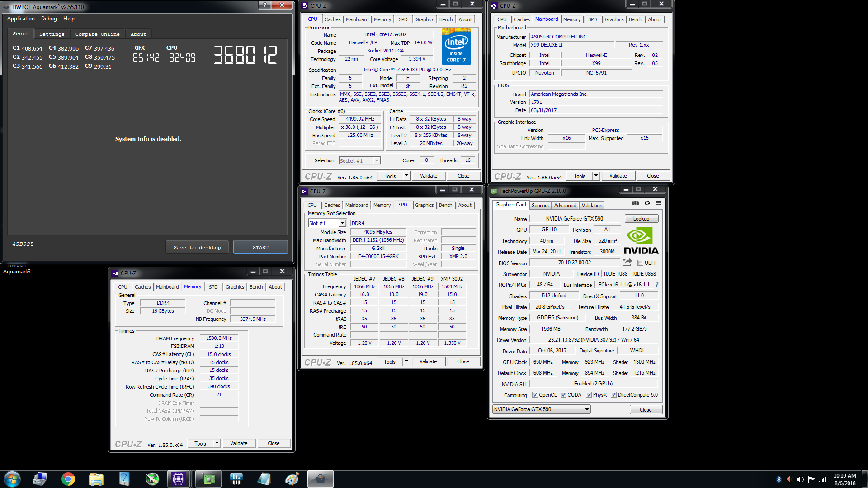Open Caches tab in CPU-Z Memory window
Screen dimensions: 868x488
142,287
